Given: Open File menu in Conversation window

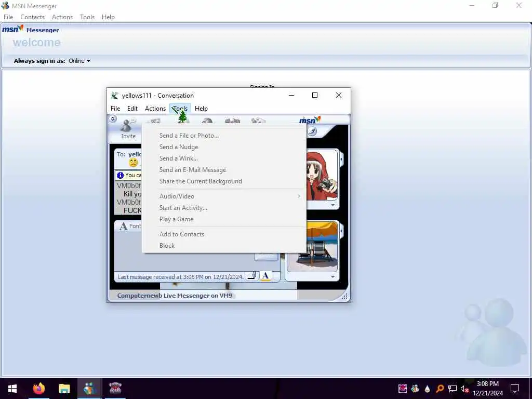Looking at the screenshot, I should 115,109.
